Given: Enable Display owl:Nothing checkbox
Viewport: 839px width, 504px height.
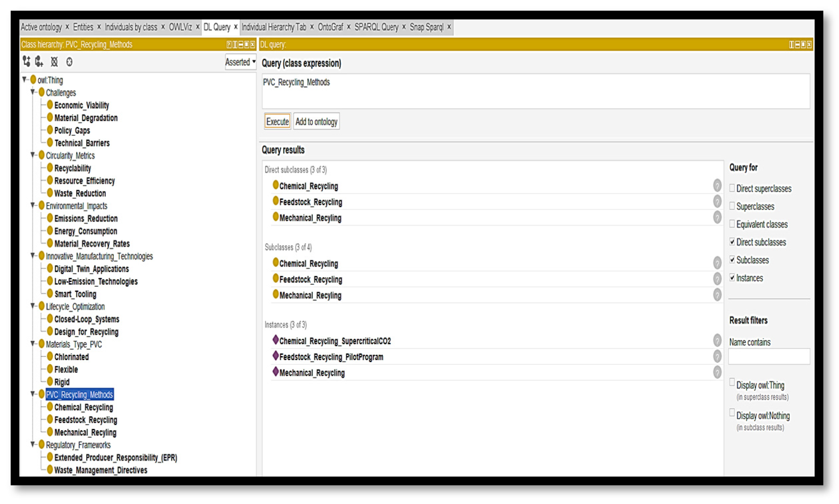Looking at the screenshot, I should (x=732, y=413).
